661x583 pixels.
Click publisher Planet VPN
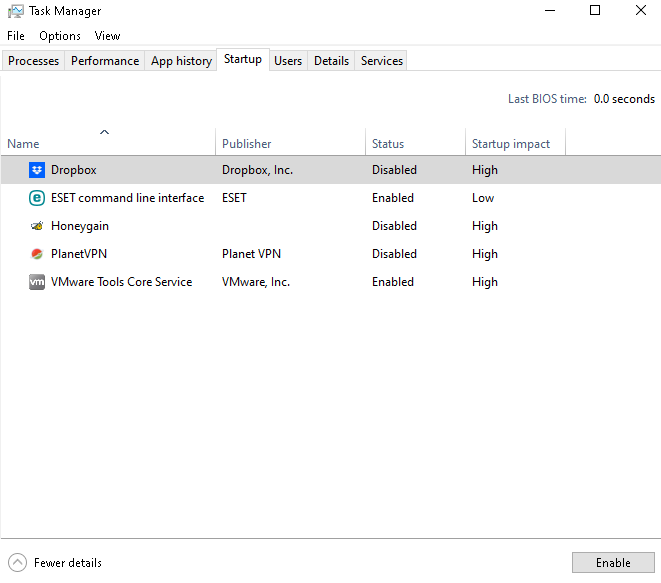252,254
